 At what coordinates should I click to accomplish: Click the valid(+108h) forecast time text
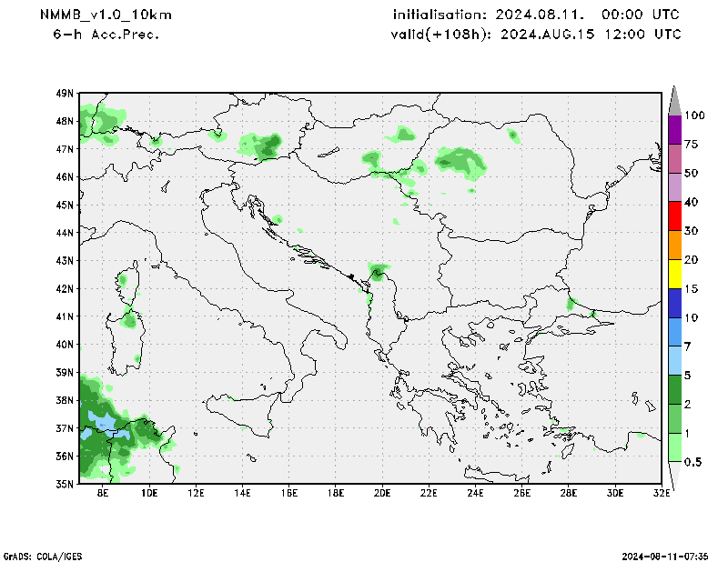[x=536, y=35]
